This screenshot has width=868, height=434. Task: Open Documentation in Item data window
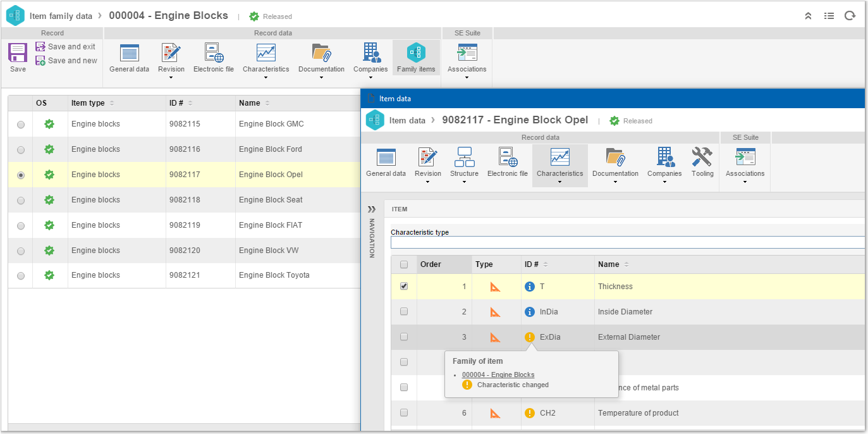point(615,163)
